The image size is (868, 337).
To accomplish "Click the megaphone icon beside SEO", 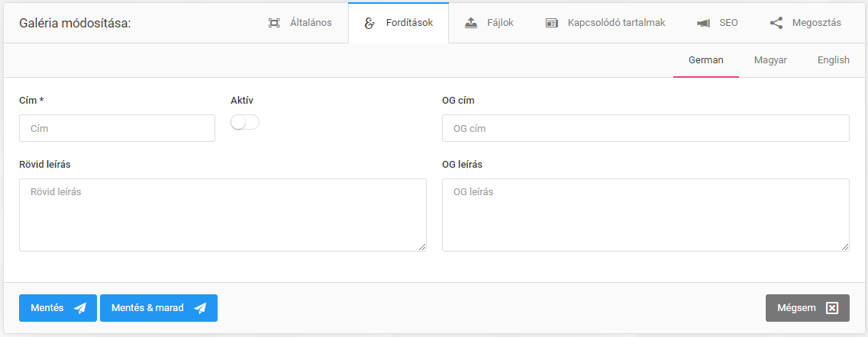I will (x=704, y=23).
